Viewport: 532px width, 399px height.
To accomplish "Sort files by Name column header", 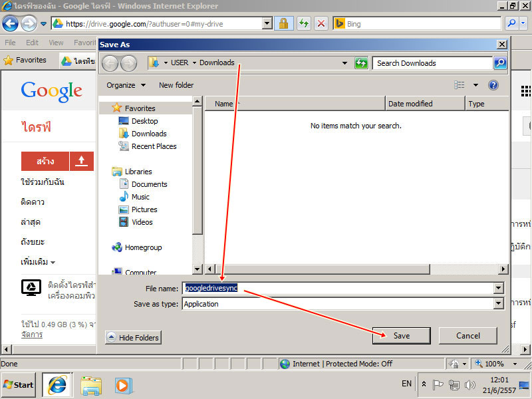I will tap(295, 104).
